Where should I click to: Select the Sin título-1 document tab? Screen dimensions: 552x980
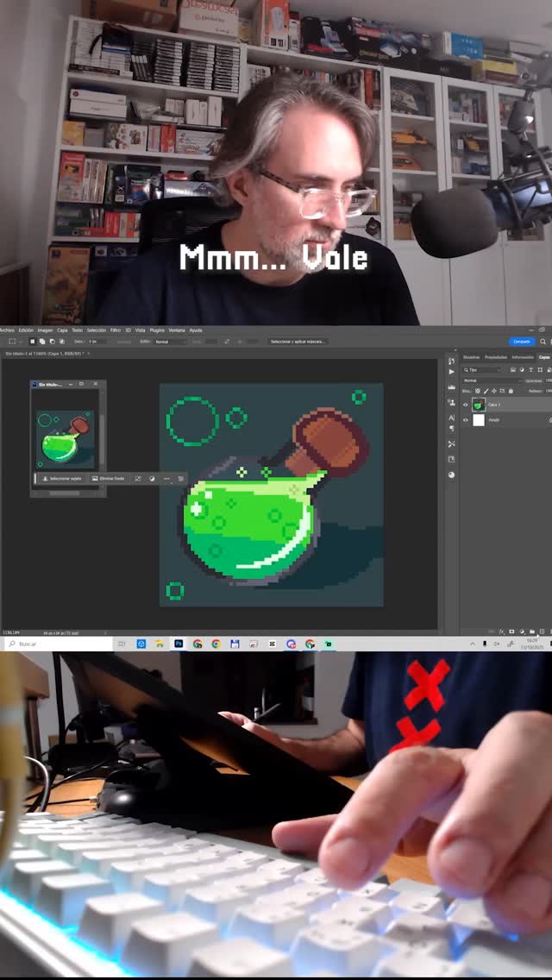pos(45,353)
